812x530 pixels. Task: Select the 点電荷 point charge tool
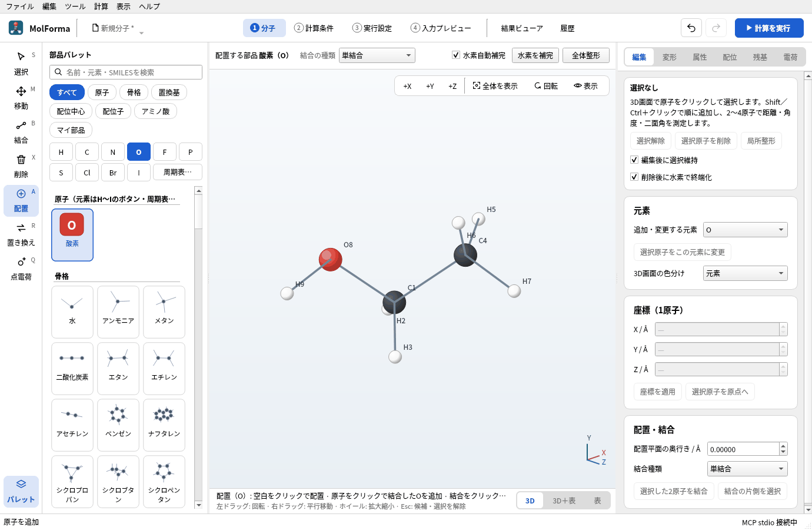[21, 269]
